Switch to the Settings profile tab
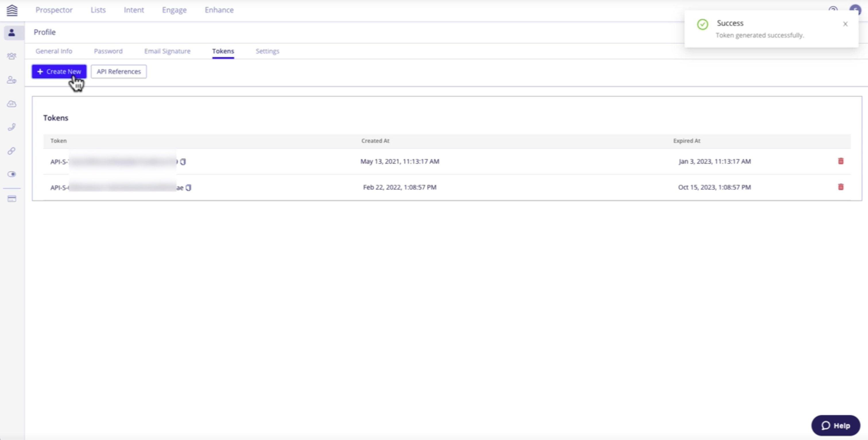The height and width of the screenshot is (440, 868). [x=267, y=51]
